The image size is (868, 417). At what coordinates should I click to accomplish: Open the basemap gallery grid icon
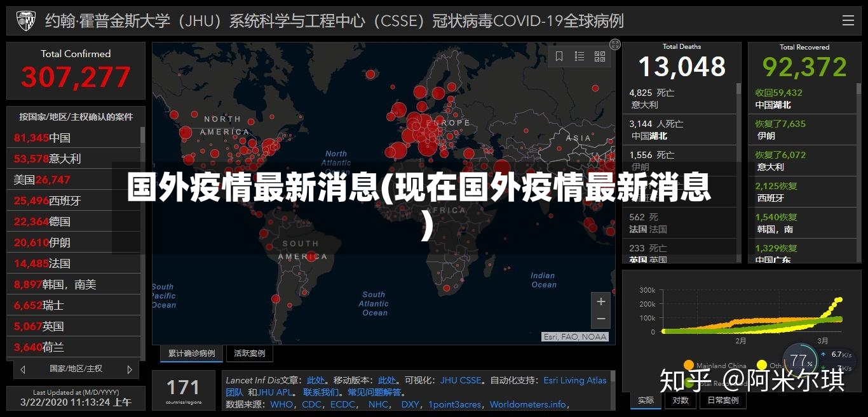click(600, 56)
